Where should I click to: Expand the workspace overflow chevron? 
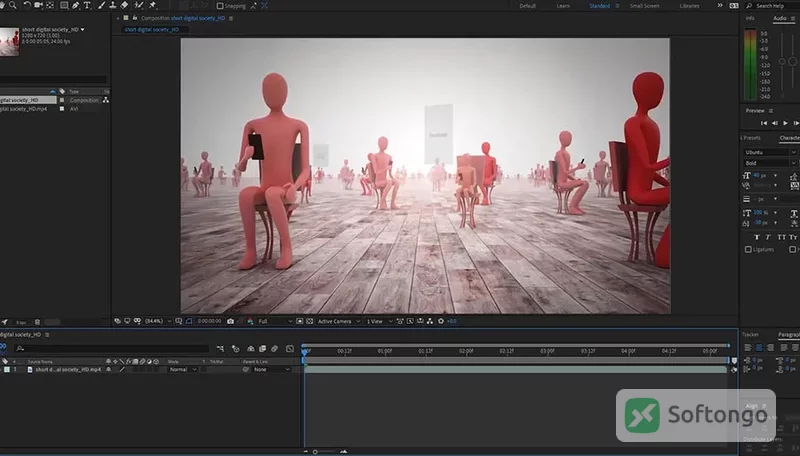720,6
